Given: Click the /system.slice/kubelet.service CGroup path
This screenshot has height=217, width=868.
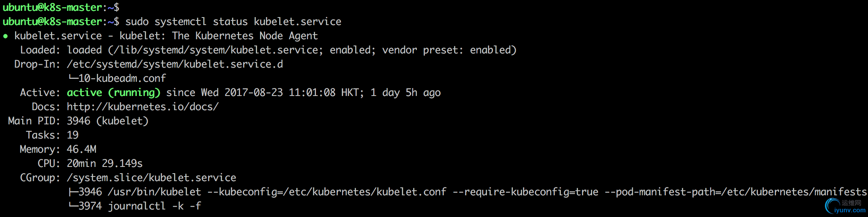Looking at the screenshot, I should (151, 178).
